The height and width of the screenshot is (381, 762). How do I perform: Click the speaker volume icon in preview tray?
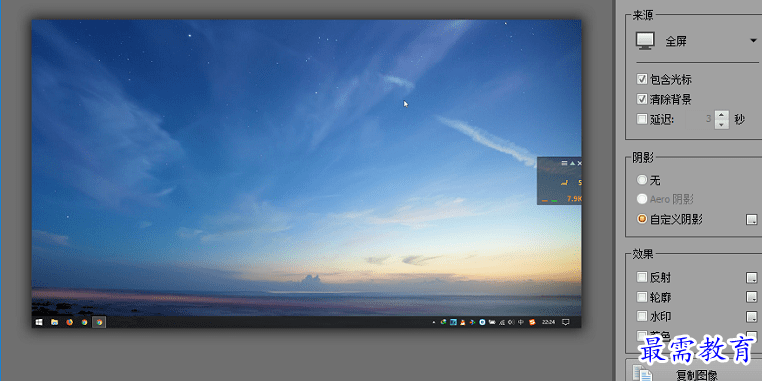click(x=511, y=322)
